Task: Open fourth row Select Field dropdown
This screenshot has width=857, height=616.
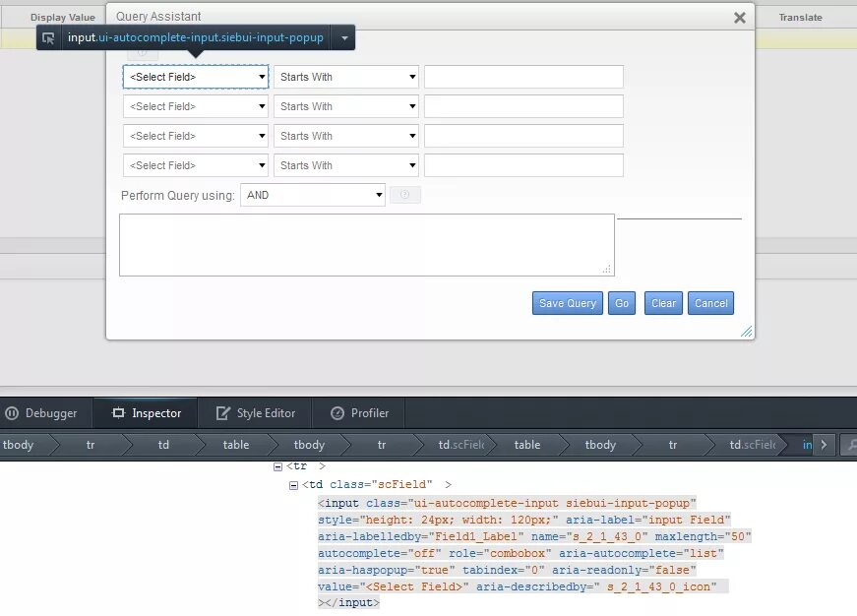Action: coord(196,165)
